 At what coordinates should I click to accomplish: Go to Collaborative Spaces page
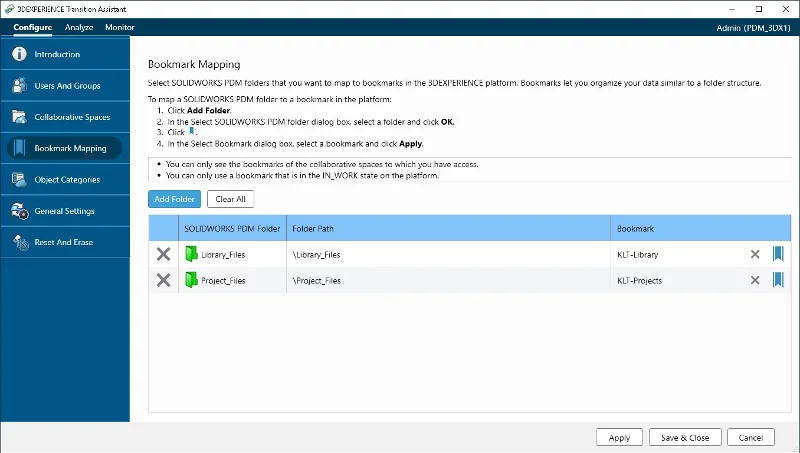click(71, 117)
